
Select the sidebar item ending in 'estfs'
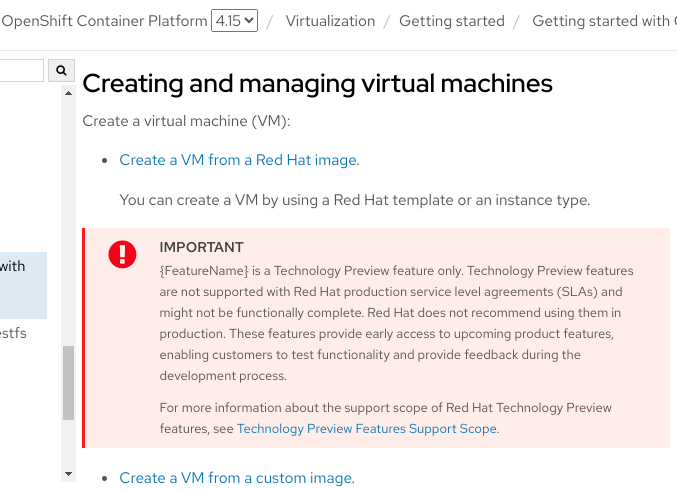click(x=13, y=333)
